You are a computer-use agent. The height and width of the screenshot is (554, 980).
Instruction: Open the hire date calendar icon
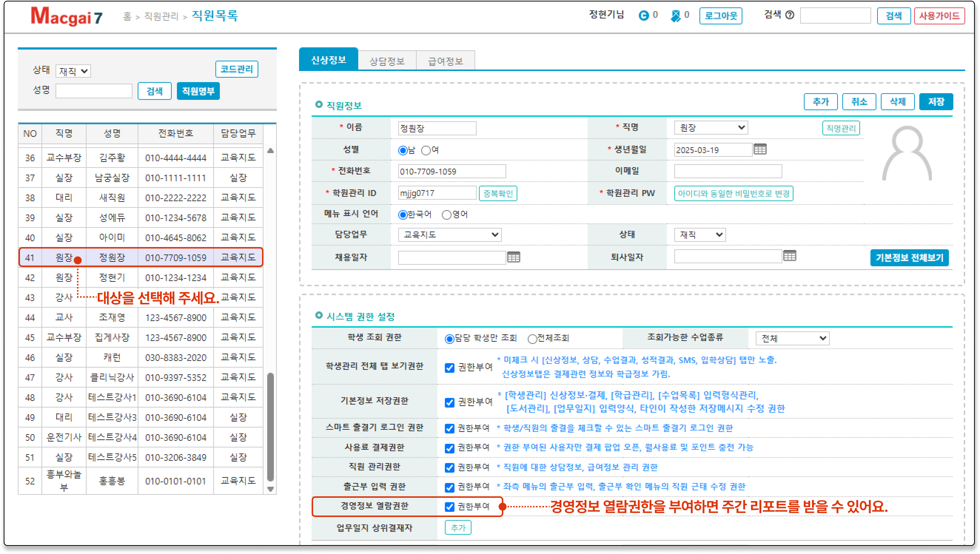coord(513,258)
